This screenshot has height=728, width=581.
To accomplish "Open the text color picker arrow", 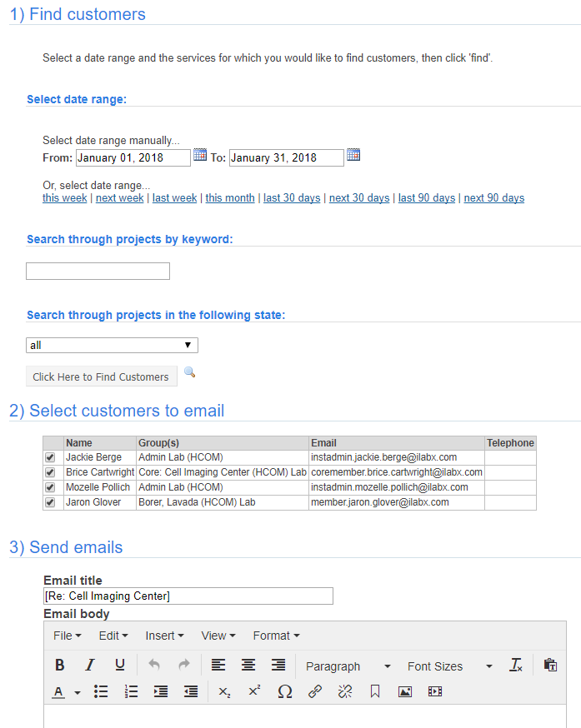I will tap(78, 692).
